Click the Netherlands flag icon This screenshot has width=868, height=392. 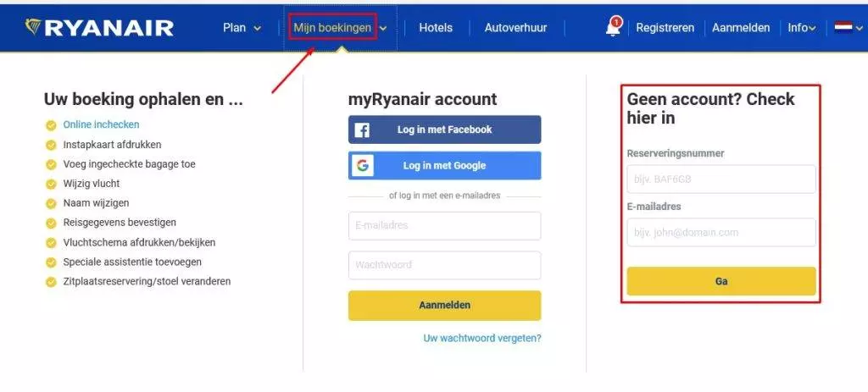843,28
